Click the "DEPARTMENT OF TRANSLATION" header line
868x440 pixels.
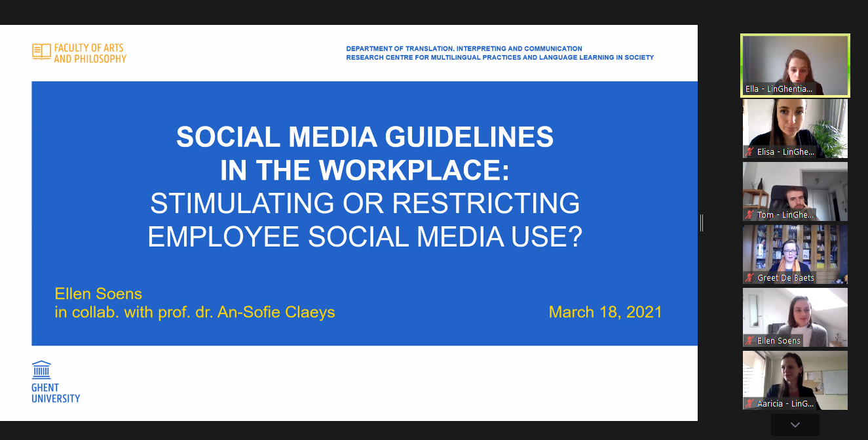tap(464, 49)
